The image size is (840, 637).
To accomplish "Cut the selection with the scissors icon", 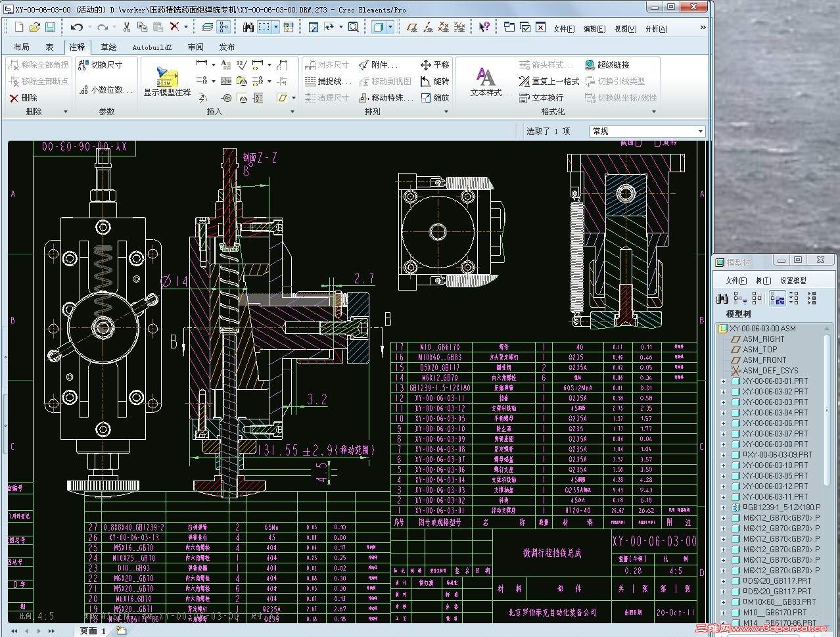I will pos(126,27).
